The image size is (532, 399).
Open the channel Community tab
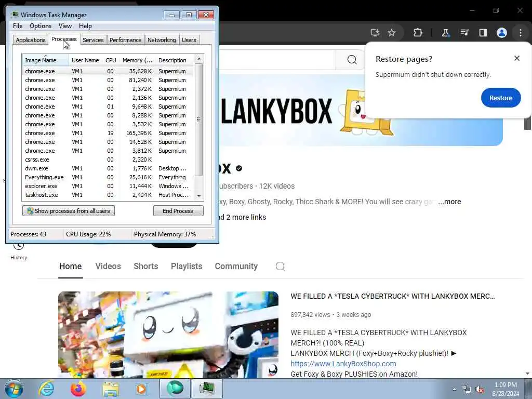click(236, 267)
